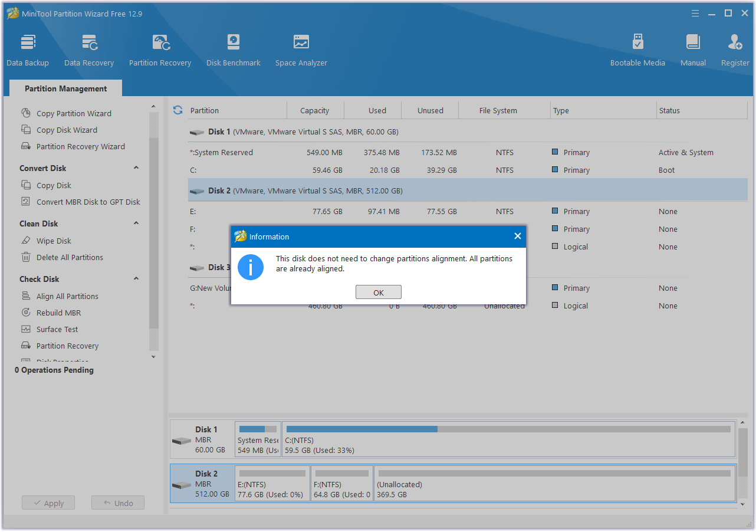Click F:(NTFS) block in disk map
Viewport: 756px width, 532px height.
342,484
